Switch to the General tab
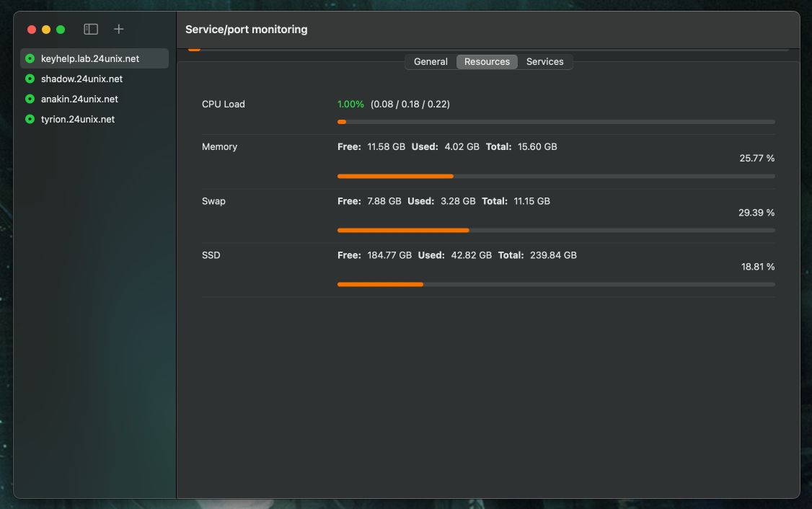 point(431,62)
